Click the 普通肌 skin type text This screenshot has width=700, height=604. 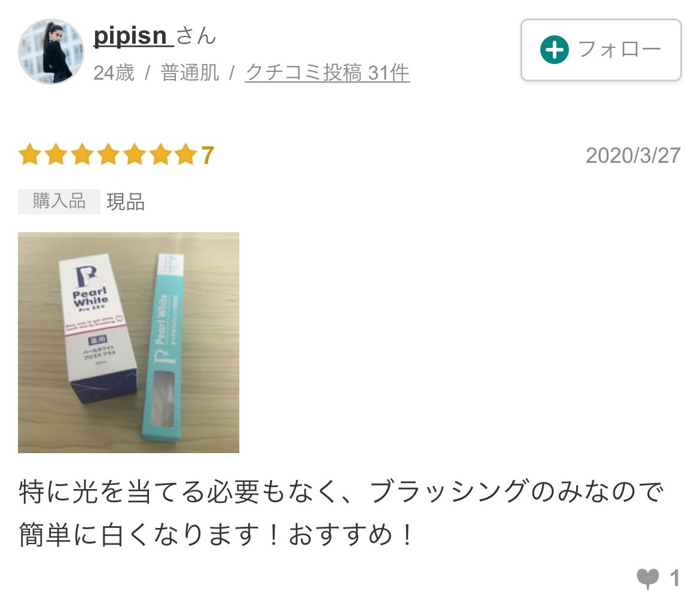[x=190, y=73]
